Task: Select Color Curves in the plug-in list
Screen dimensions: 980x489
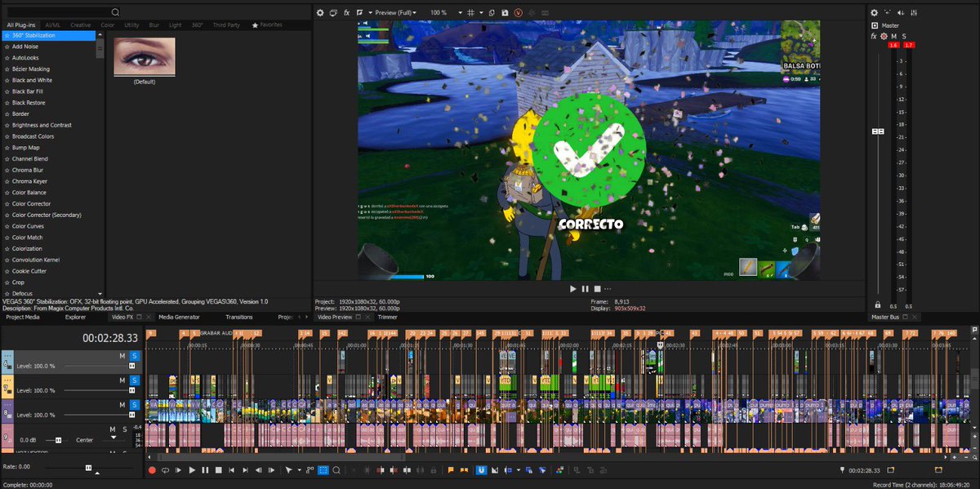Action: tap(28, 226)
